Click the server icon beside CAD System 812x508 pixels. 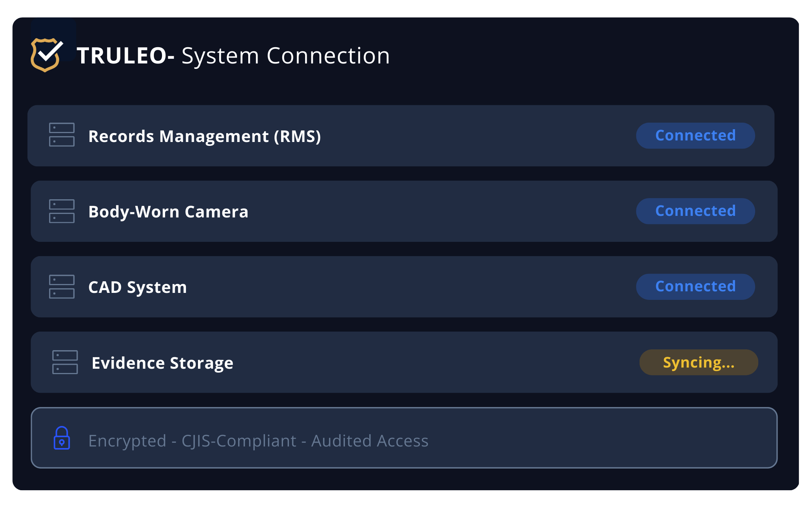(62, 287)
